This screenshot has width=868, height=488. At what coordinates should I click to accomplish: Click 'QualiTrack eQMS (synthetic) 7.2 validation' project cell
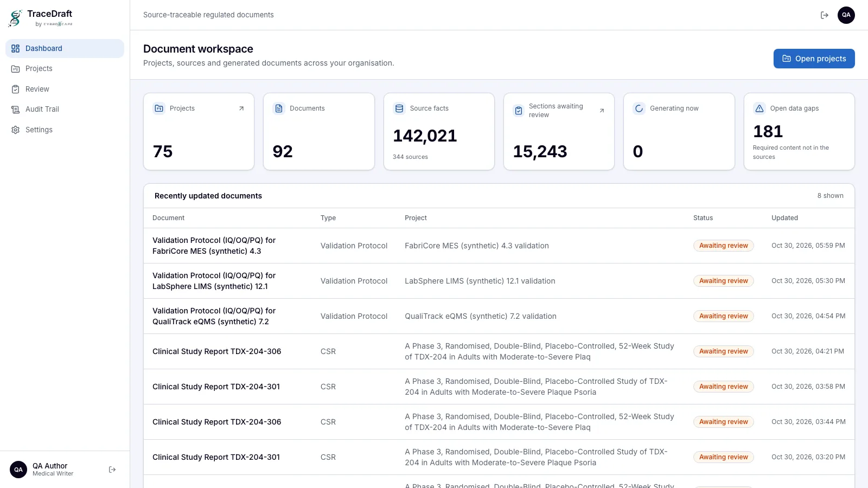point(480,316)
